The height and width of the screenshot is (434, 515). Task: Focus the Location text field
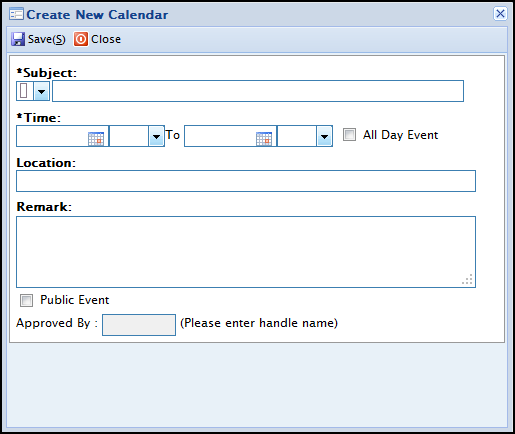click(246, 181)
